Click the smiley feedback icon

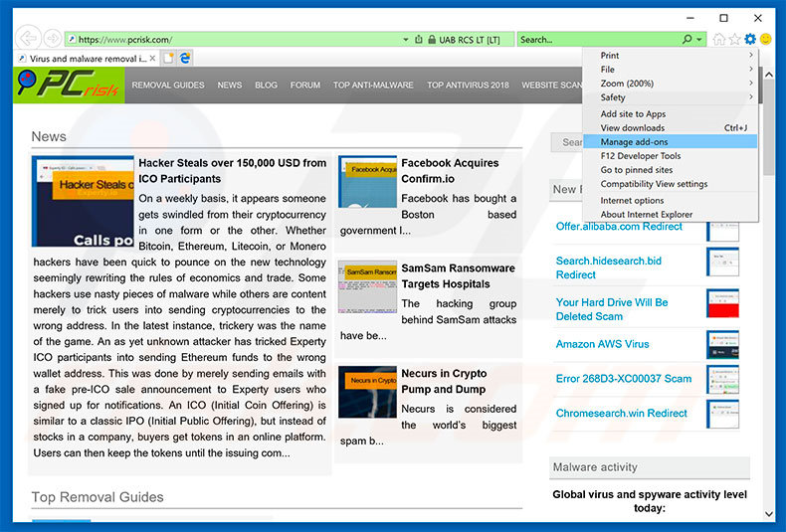coord(765,39)
